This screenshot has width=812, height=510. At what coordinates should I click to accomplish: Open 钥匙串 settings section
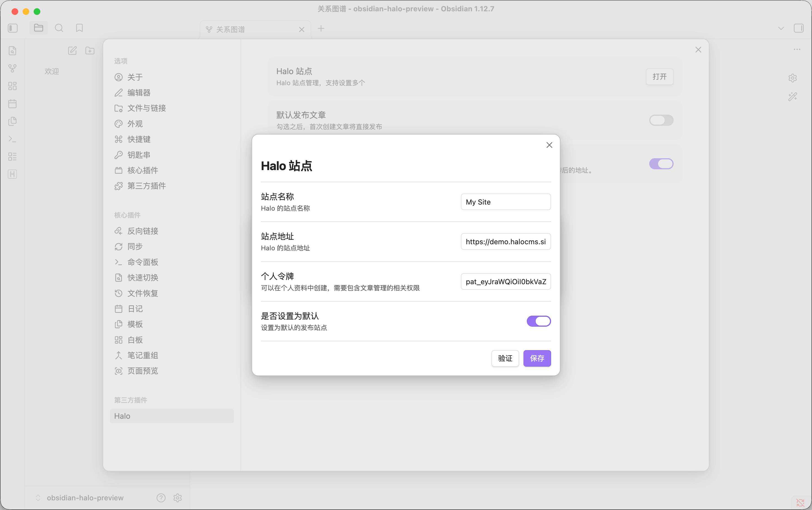coord(172,155)
